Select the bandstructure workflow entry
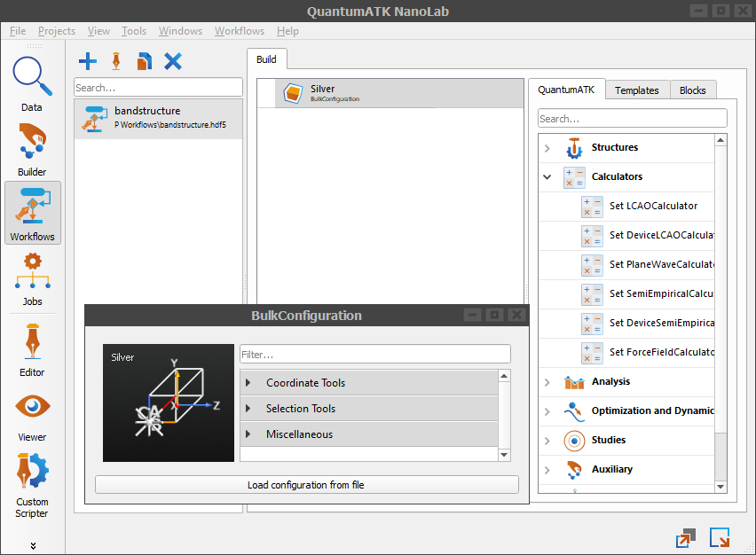 [158, 119]
